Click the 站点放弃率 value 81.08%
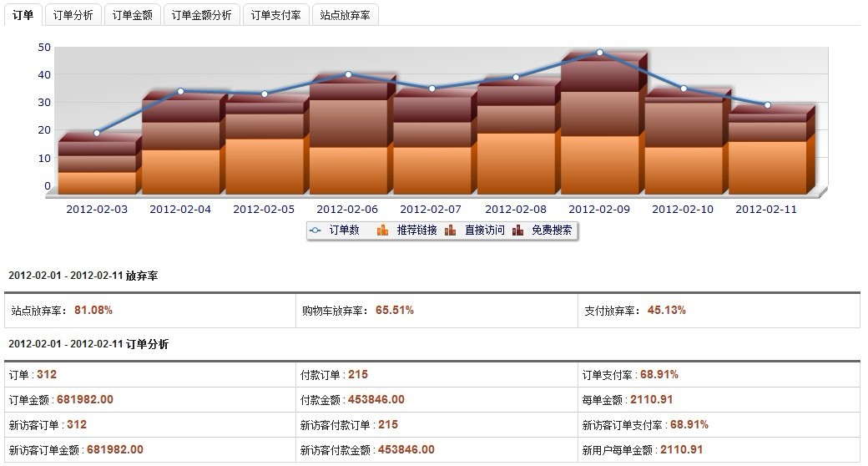 click(93, 311)
